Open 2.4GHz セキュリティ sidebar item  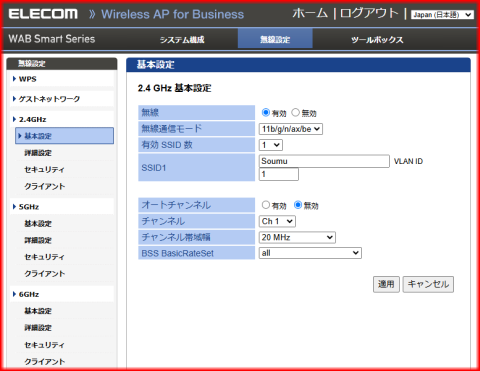44,170
